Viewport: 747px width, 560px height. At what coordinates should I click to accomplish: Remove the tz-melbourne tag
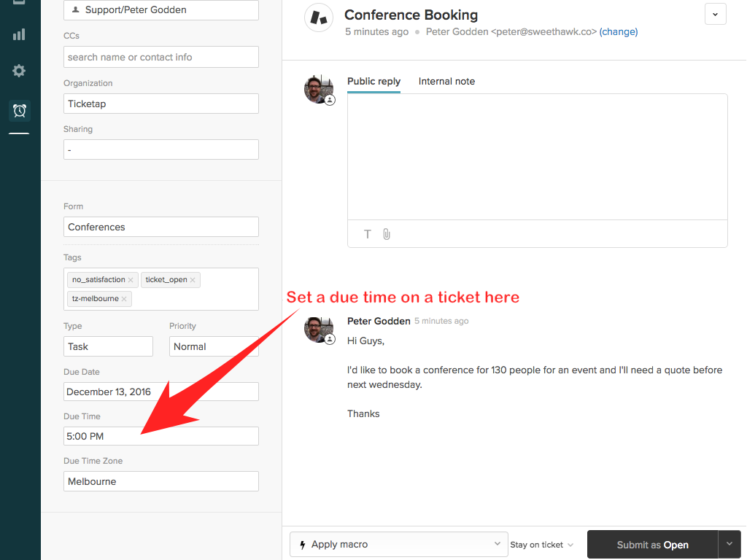124,299
